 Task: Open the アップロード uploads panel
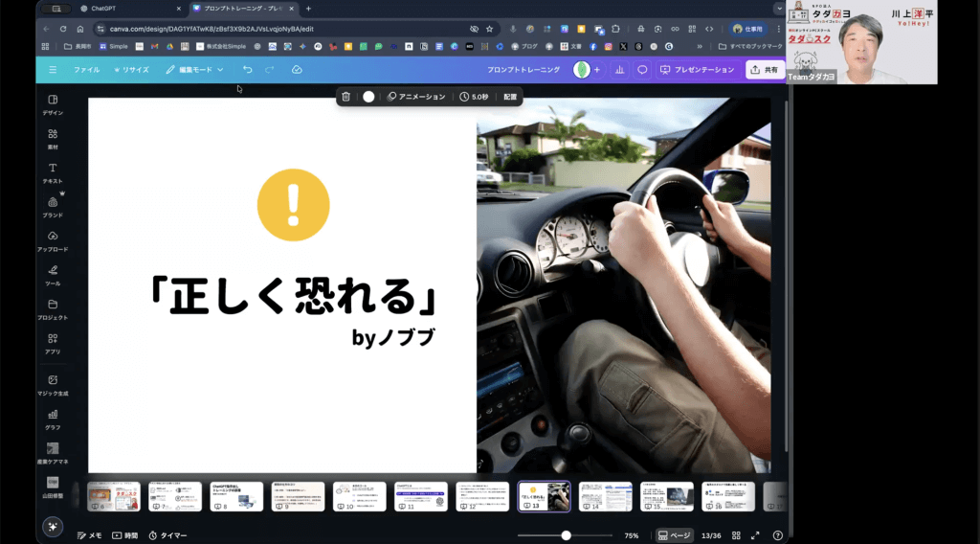coord(53,240)
